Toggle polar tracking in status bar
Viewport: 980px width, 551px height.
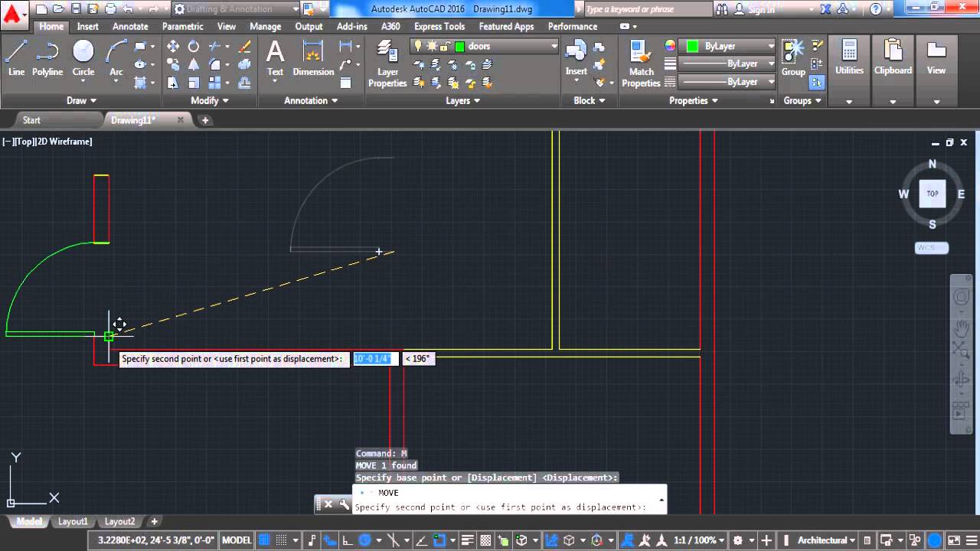[x=365, y=540]
